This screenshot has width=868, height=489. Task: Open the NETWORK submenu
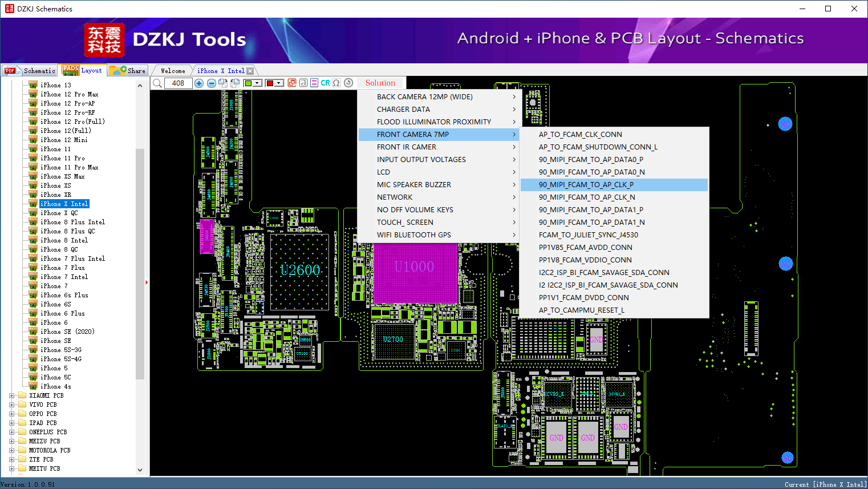coord(439,197)
